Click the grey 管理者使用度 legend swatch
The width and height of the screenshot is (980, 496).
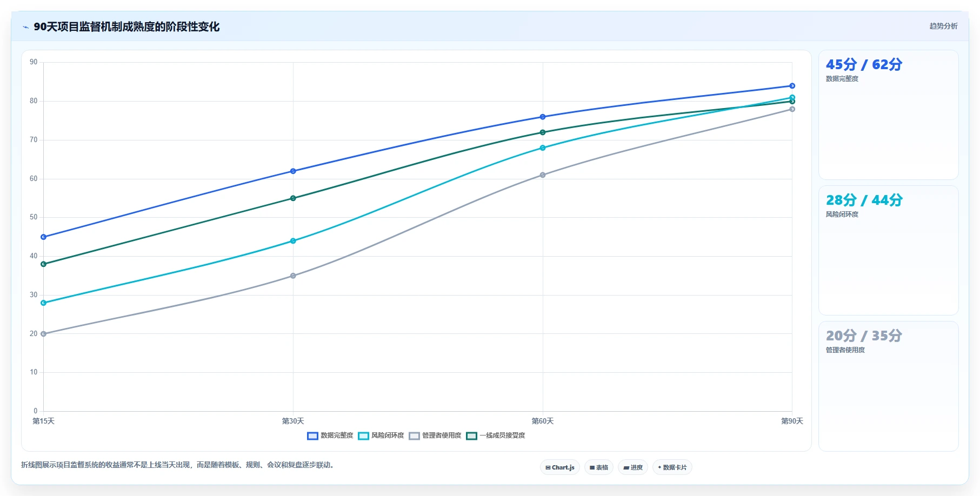coord(414,436)
